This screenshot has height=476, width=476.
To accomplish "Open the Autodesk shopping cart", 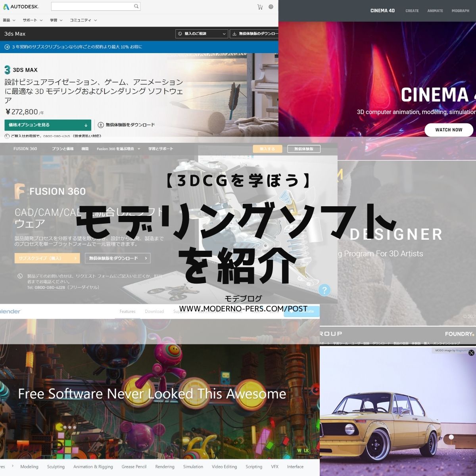I will pyautogui.click(x=260, y=7).
